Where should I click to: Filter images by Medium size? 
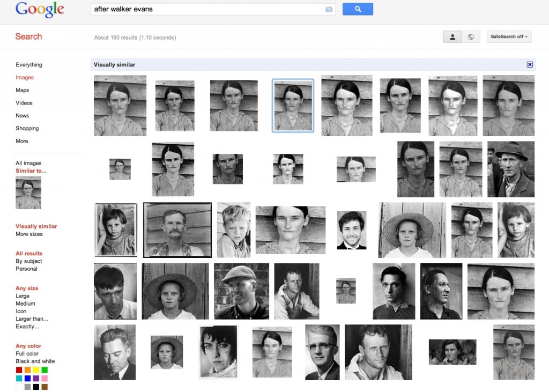[x=25, y=304]
